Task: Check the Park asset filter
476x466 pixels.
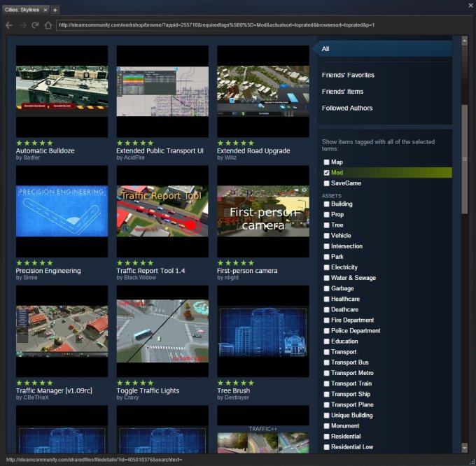Action: pos(326,257)
